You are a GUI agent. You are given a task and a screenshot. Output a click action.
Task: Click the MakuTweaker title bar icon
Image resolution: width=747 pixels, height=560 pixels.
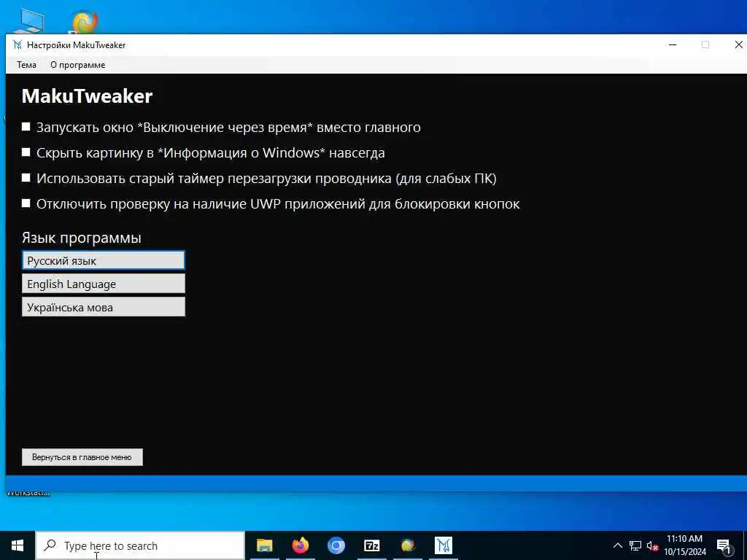(x=18, y=44)
